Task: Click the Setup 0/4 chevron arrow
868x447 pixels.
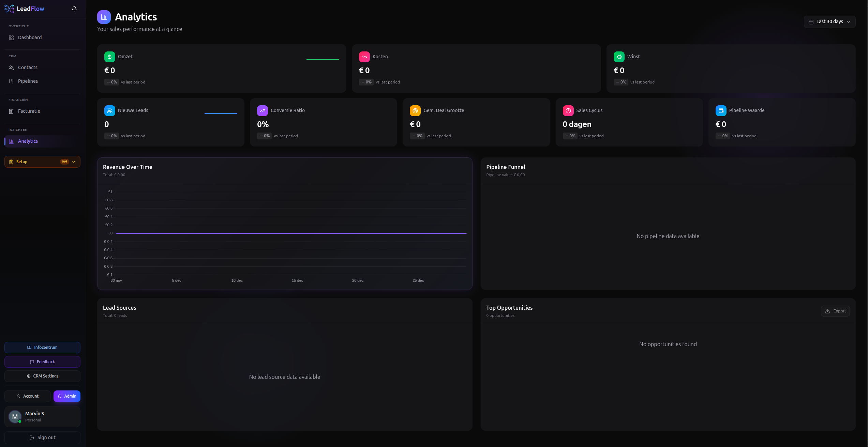Action: coord(74,162)
